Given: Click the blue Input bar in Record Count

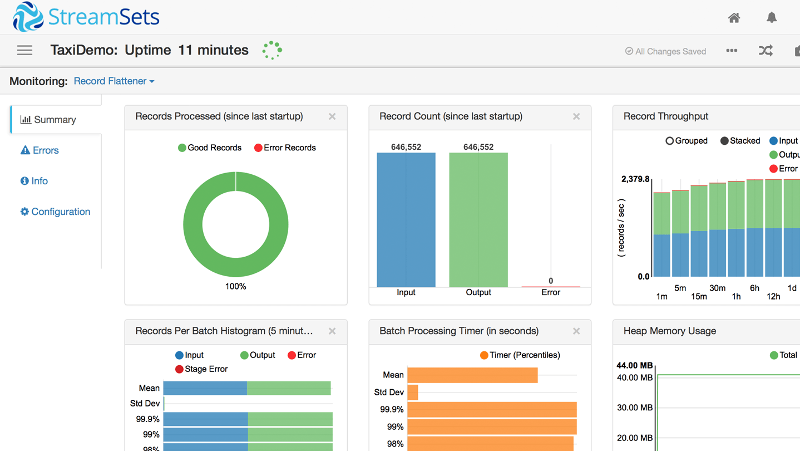Looking at the screenshot, I should click(x=405, y=220).
